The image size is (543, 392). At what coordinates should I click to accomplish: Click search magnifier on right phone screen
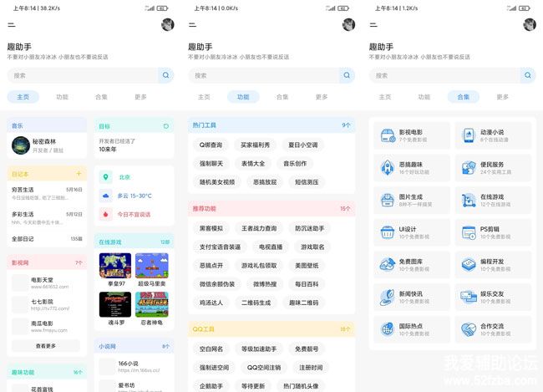[x=528, y=75]
